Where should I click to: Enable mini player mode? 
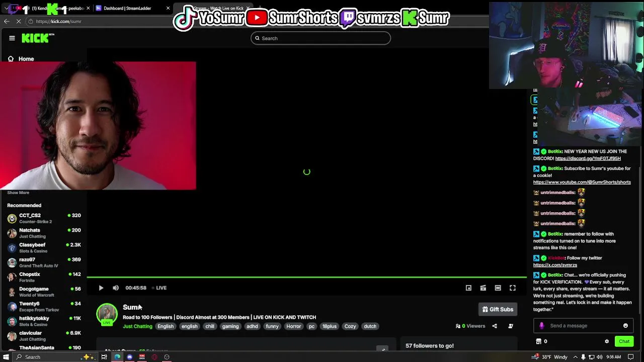[x=468, y=288]
